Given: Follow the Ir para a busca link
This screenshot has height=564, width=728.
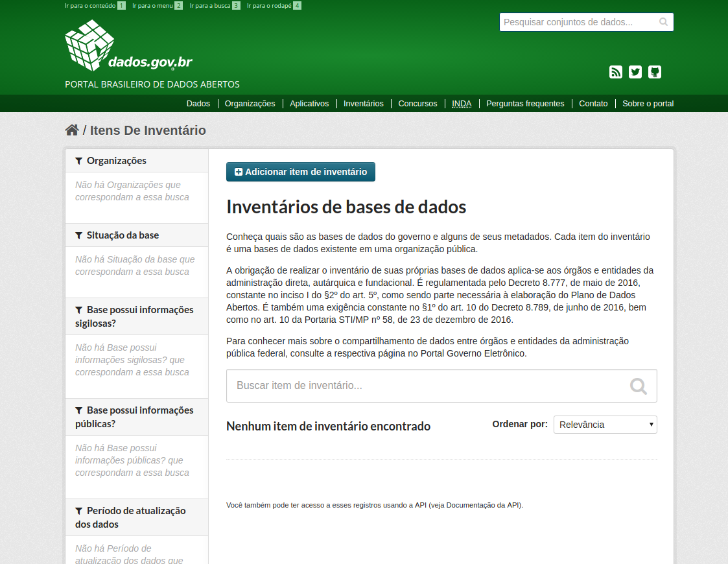Looking at the screenshot, I should [215, 6].
